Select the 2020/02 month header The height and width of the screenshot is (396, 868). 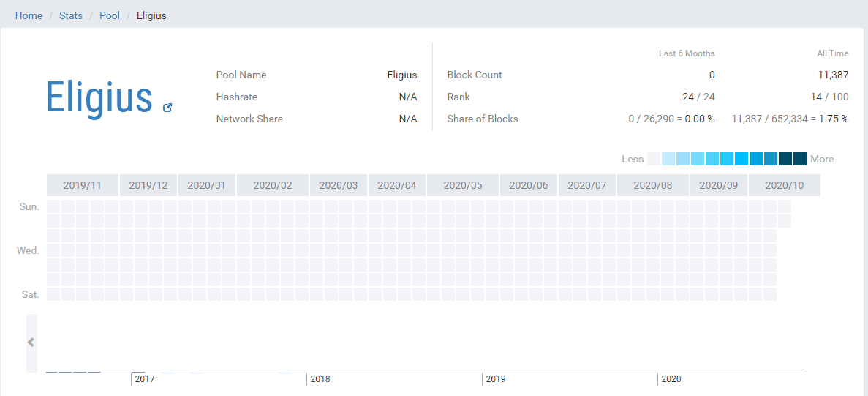pyautogui.click(x=273, y=185)
